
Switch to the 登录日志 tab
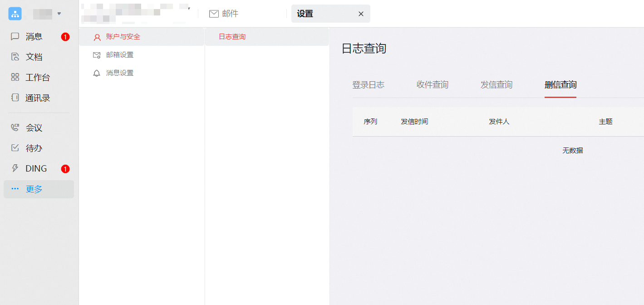coord(368,84)
